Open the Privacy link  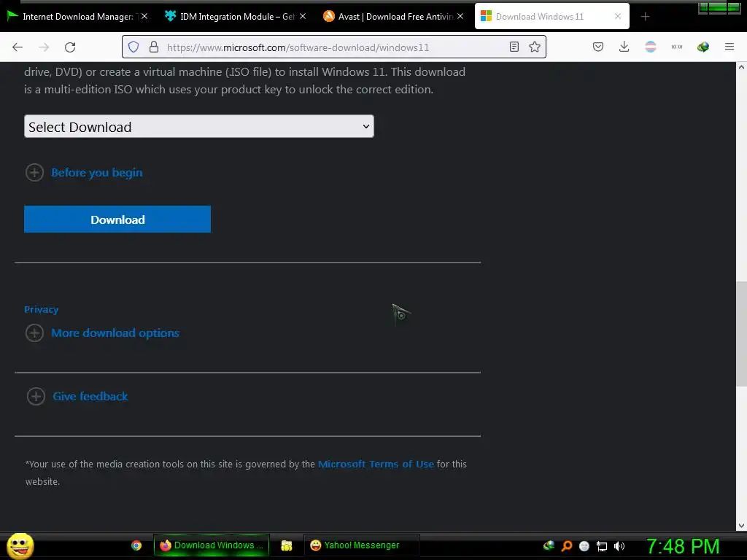coord(42,309)
